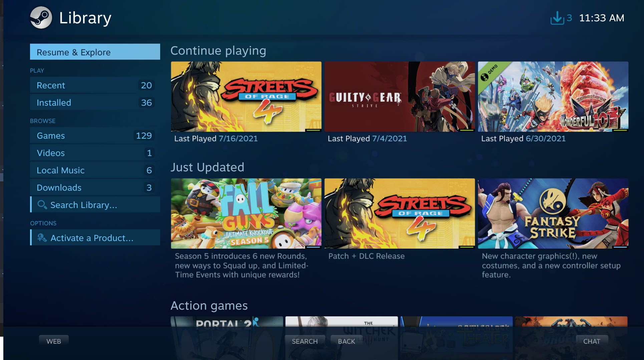Click the SEARCH button in bottom bar
This screenshot has height=360, width=644.
(305, 341)
